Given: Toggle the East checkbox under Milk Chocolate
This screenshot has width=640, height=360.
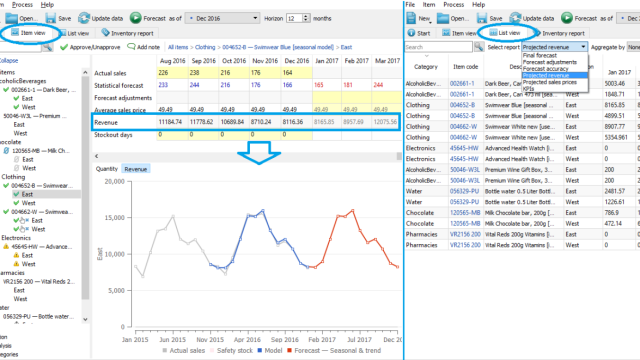Looking at the screenshot, I should click(16, 160).
